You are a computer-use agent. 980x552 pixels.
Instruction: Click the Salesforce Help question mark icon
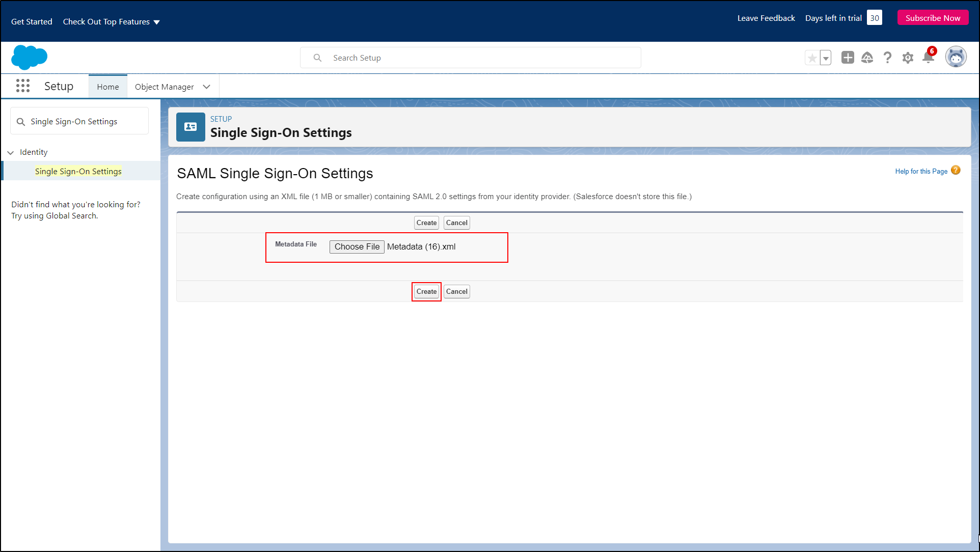tap(888, 58)
